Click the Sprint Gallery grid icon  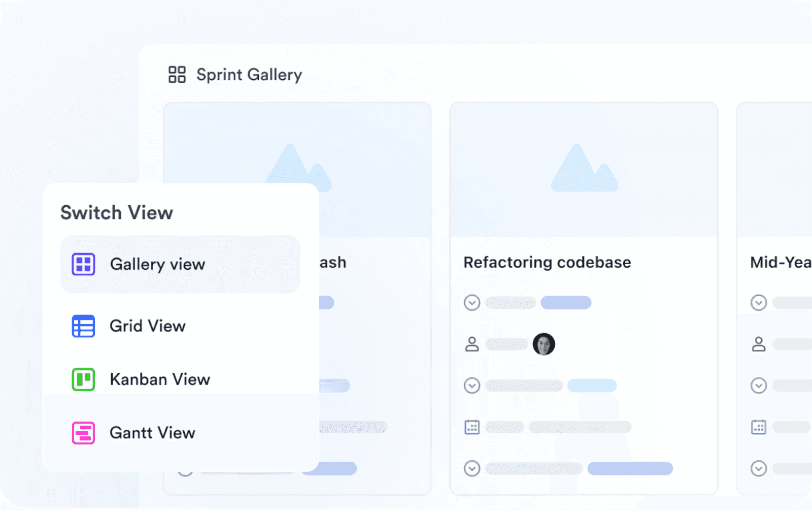coord(177,75)
